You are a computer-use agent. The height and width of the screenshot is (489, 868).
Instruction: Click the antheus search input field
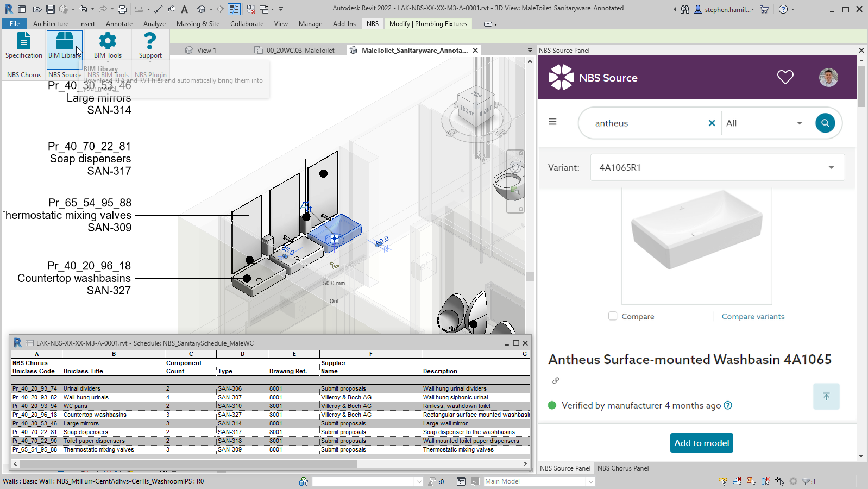(x=649, y=123)
